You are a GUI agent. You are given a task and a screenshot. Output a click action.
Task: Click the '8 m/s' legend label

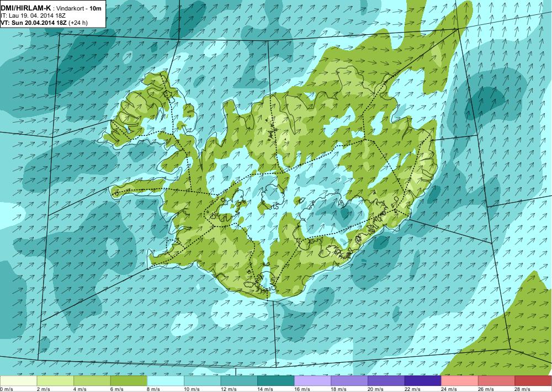click(x=154, y=389)
